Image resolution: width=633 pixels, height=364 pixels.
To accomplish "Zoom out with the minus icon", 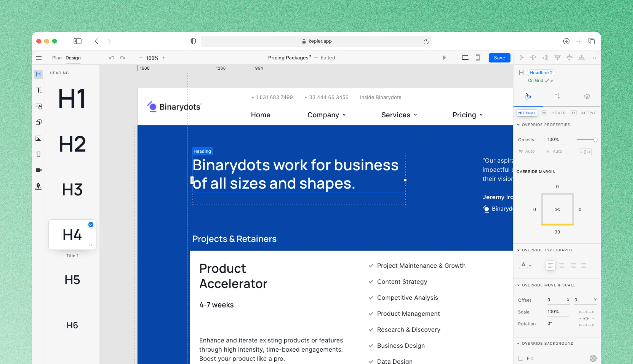I will 141,58.
